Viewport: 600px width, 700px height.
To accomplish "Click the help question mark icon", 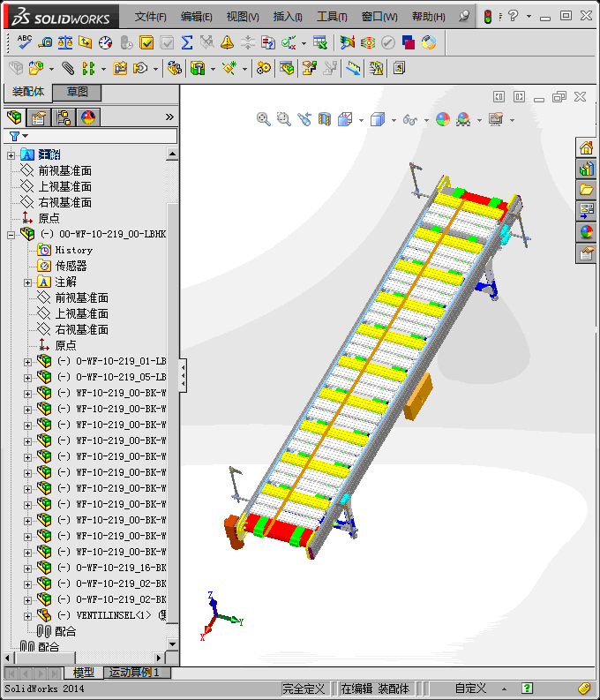I will click(x=513, y=17).
